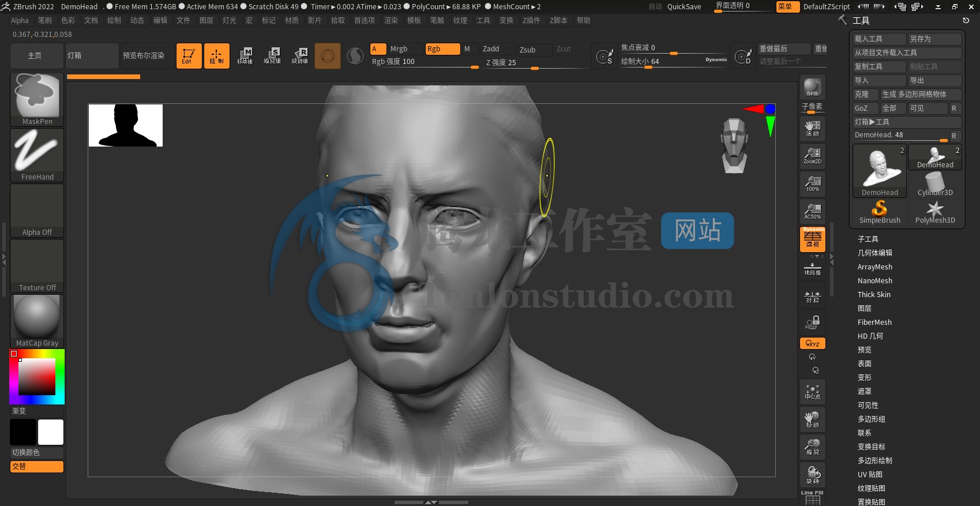Click the sculptris-style sphere icon
980x506 pixels.
tap(355, 56)
